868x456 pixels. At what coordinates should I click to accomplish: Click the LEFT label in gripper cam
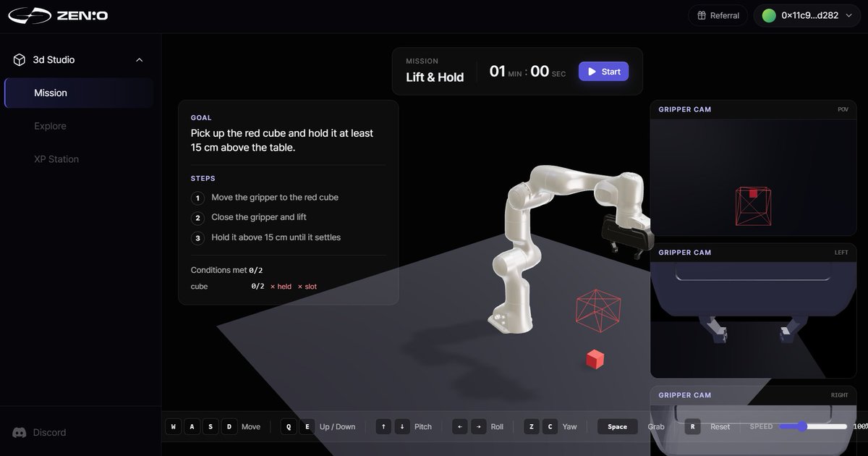[x=841, y=253]
